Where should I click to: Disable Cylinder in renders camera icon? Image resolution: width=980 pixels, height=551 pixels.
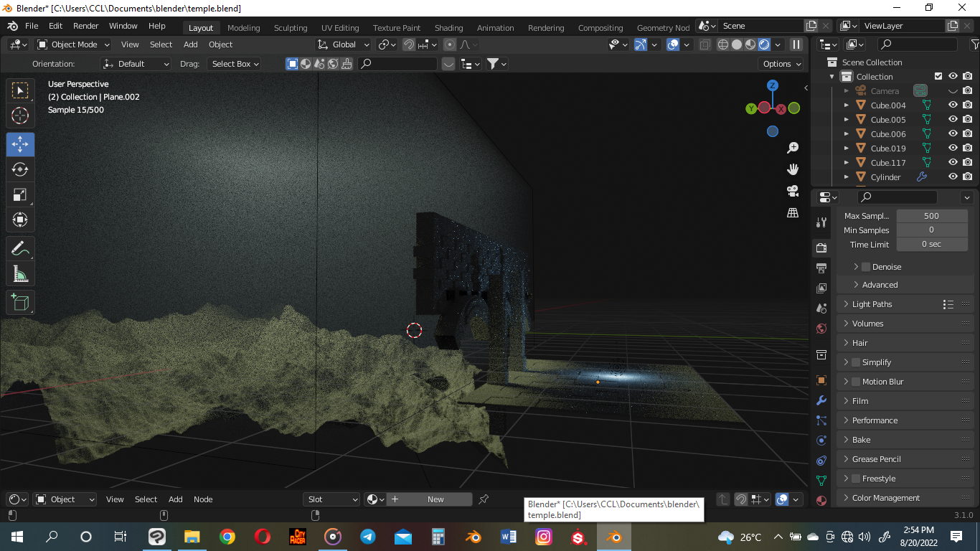(967, 177)
